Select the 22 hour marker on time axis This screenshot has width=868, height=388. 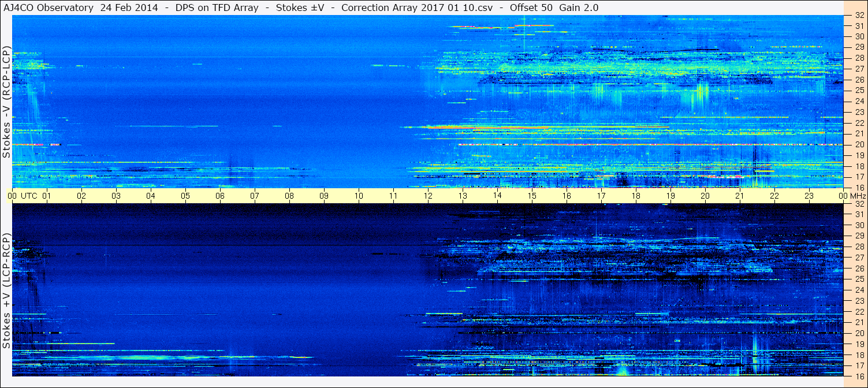tap(774, 196)
